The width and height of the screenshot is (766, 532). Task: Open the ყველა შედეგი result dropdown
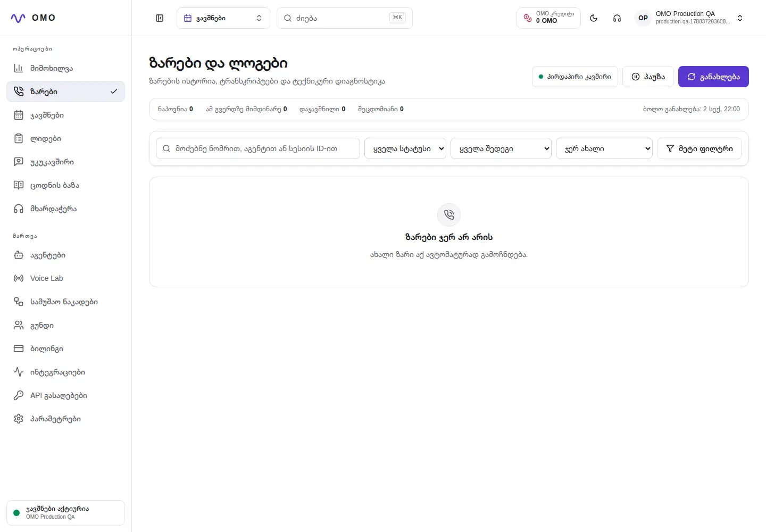(x=501, y=148)
